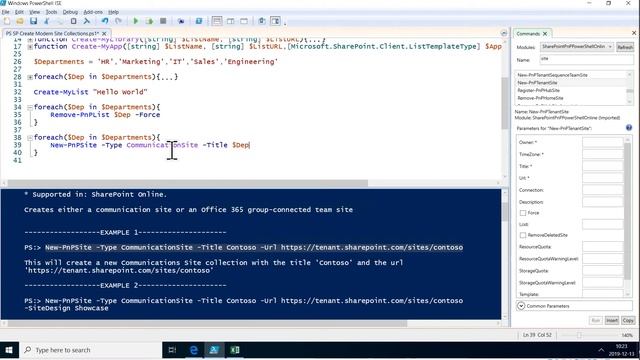
Task: Open the Help menu
Action: 113,12
